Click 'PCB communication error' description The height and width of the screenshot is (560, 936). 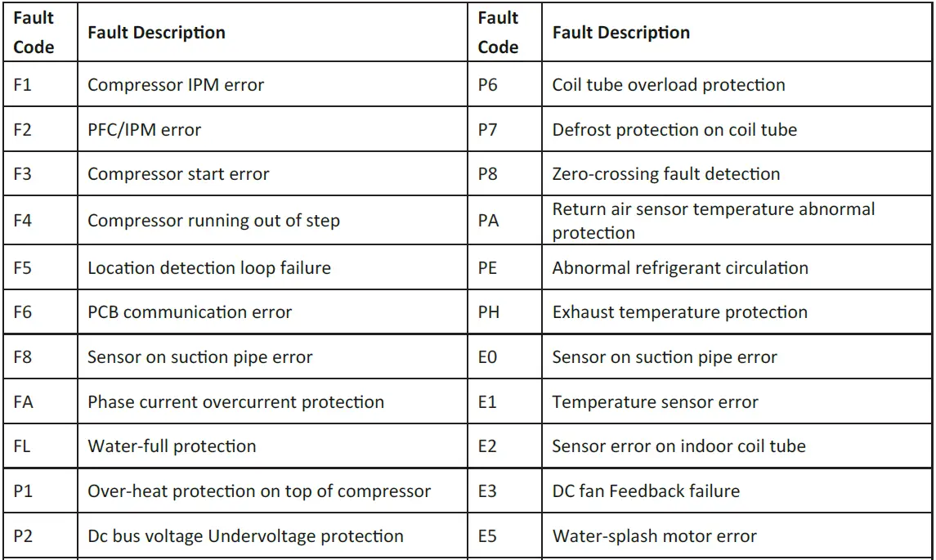pos(190,311)
